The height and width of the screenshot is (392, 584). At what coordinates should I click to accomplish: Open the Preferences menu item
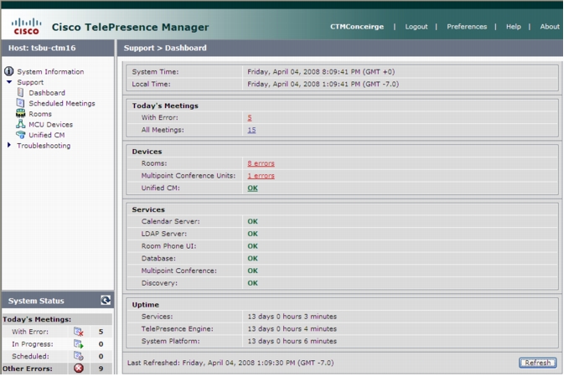[467, 27]
